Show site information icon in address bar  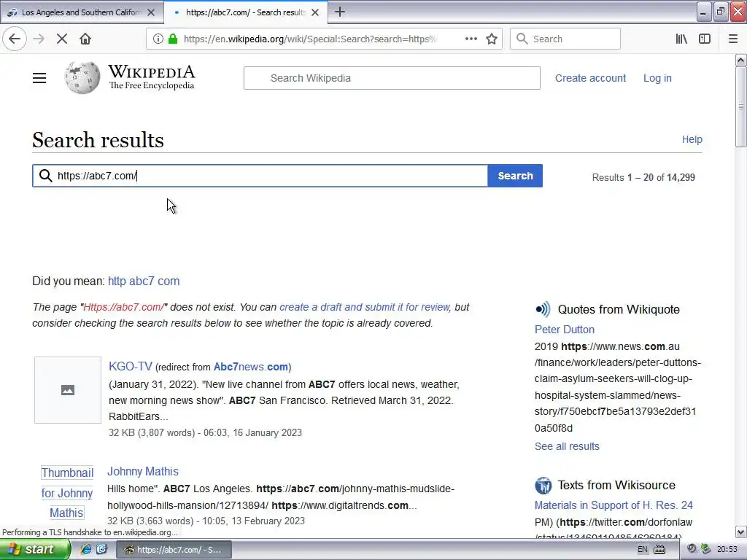[158, 39]
